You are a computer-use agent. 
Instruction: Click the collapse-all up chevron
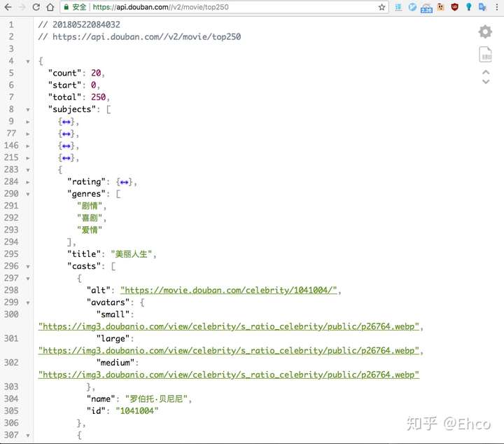pyautogui.click(x=486, y=72)
